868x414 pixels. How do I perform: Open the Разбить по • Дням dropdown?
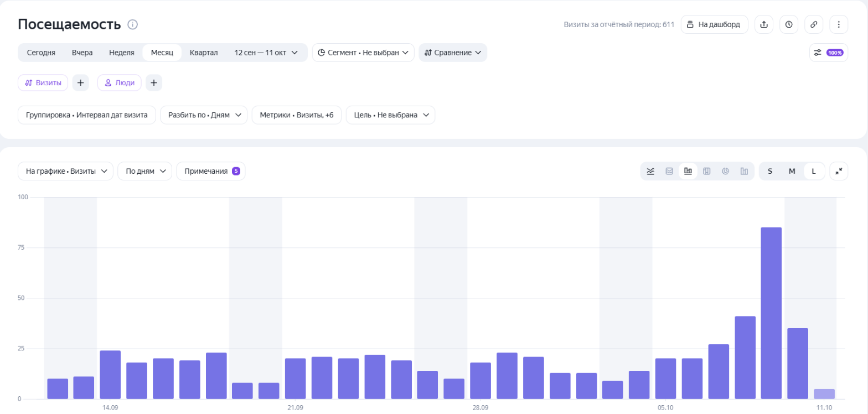[204, 115]
